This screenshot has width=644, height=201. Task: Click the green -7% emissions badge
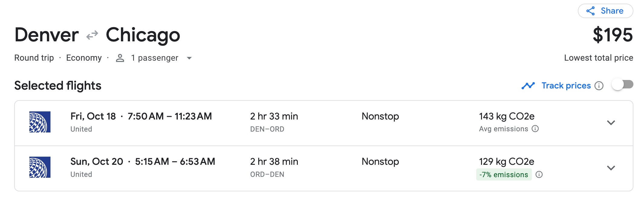coord(504,174)
